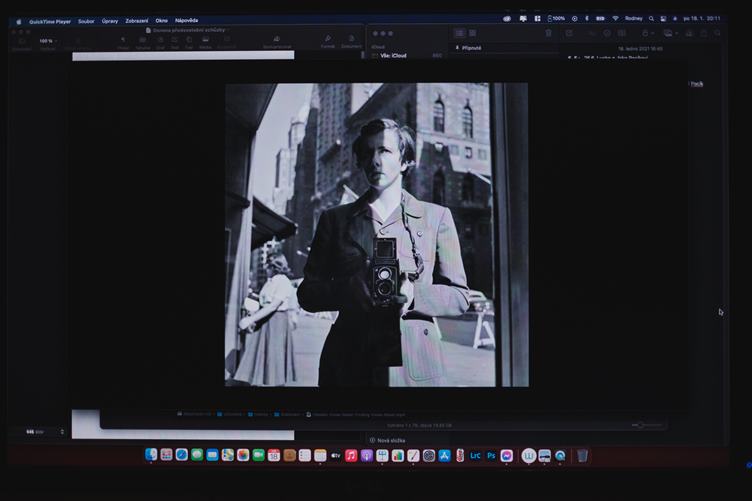
Task: Launch Photoshop from the Dock
Action: coord(491,455)
